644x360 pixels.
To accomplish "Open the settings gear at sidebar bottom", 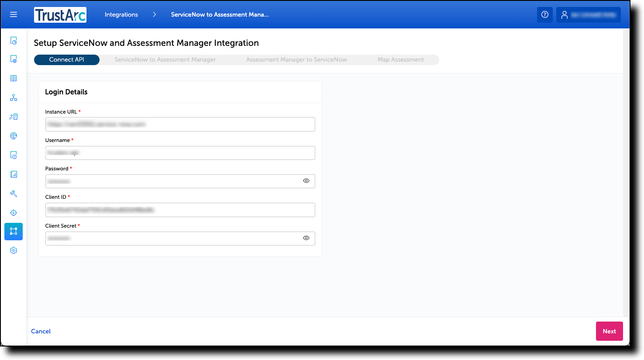I will [13, 250].
